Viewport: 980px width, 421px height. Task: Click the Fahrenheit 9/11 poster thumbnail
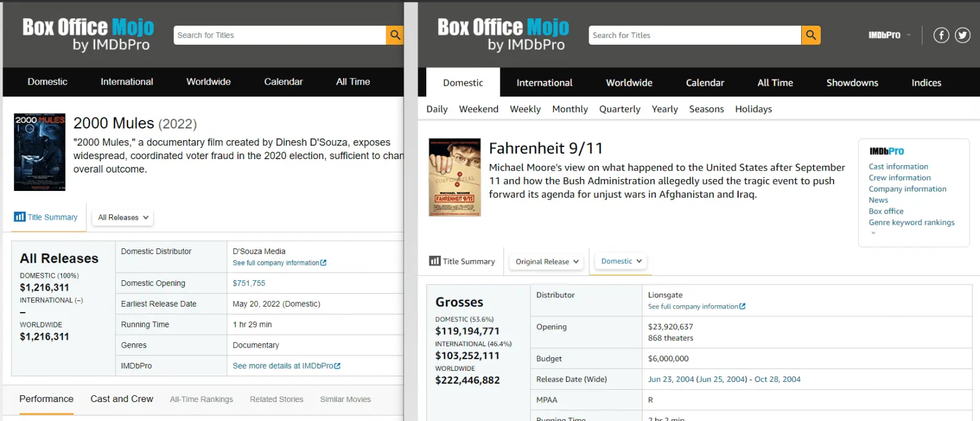454,177
